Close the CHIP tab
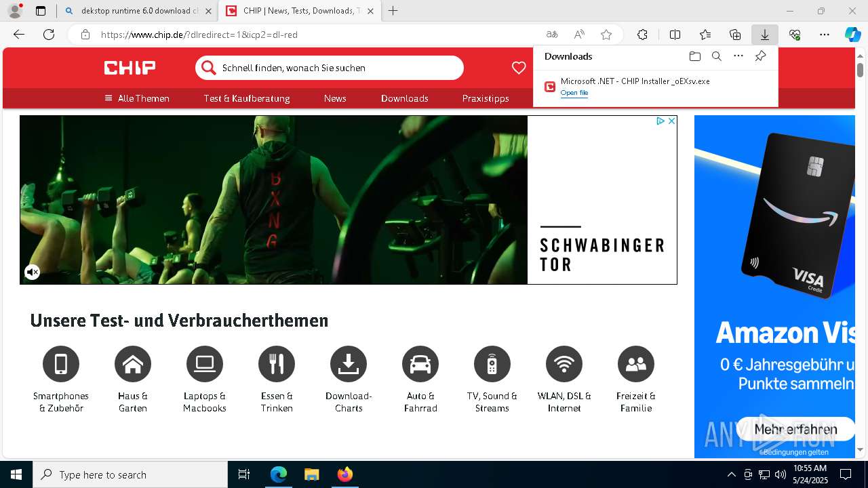The height and width of the screenshot is (488, 868). (x=370, y=11)
